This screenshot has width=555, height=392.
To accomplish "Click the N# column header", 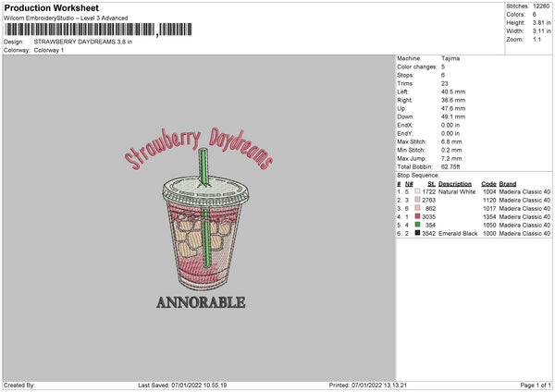I will tap(409, 184).
